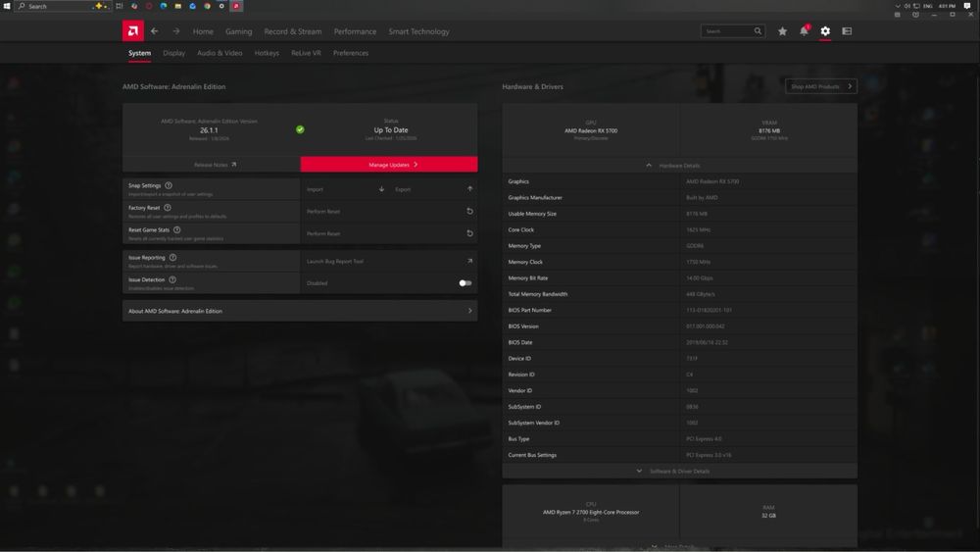980x552 pixels.
Task: Switch to the Preferences sub-tab
Action: (x=351, y=53)
